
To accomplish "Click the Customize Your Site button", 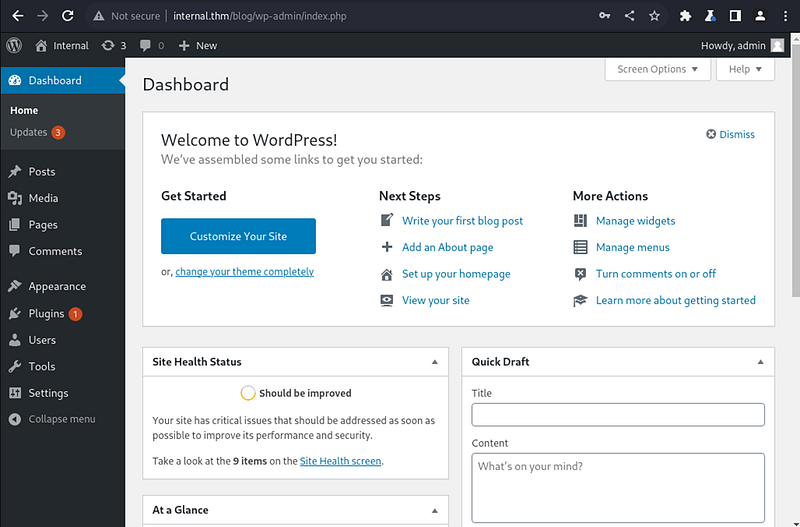I will [238, 236].
